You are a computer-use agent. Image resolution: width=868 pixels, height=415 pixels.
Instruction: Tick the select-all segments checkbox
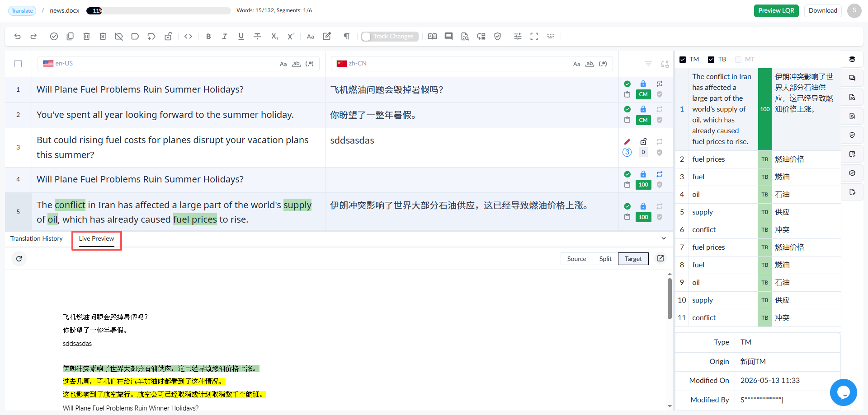tap(18, 64)
